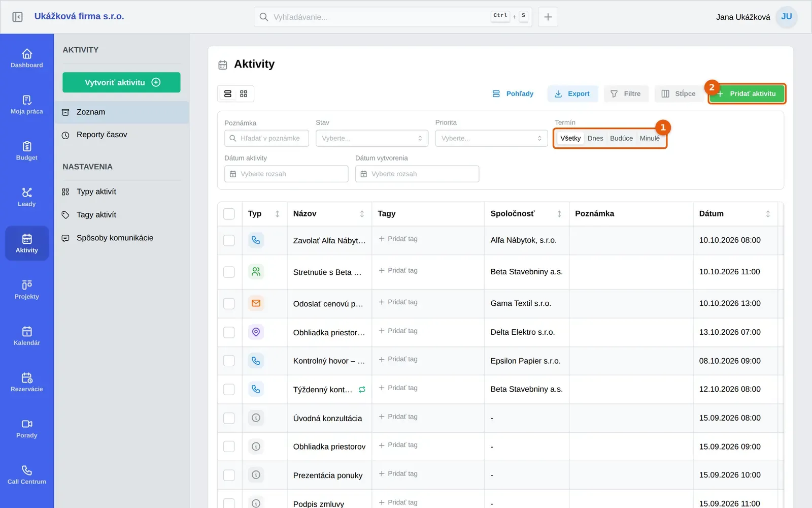Click phone icon in Zavolať Alfa Nábytok row
The height and width of the screenshot is (508, 812).
point(256,240)
